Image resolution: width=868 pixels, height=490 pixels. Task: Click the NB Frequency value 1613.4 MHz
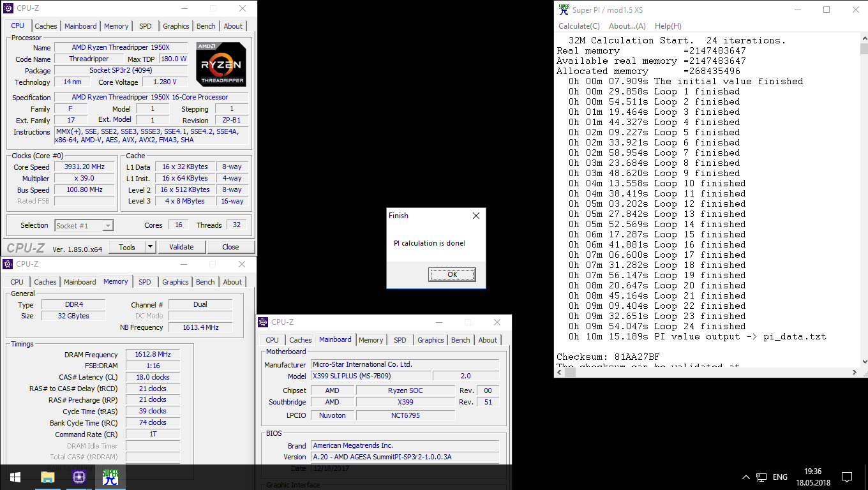click(x=200, y=327)
